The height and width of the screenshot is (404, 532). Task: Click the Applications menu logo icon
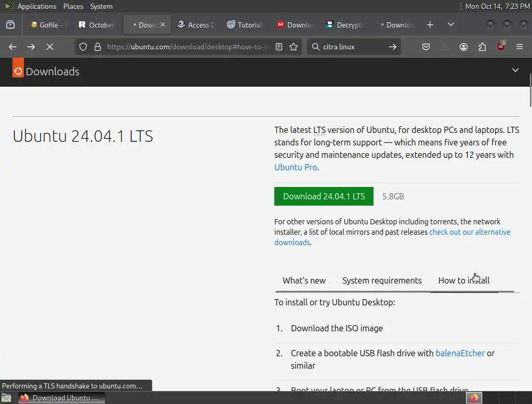[9, 6]
